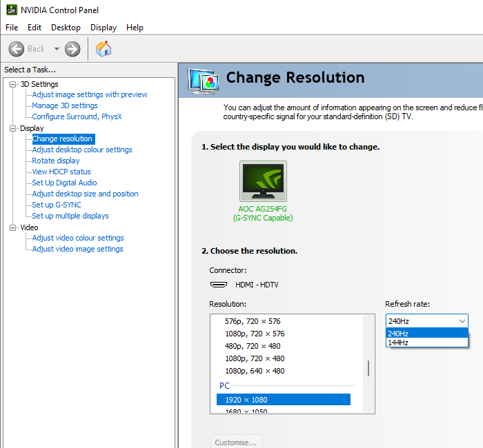Click the 3D Settings category label
483x448 pixels.
pyautogui.click(x=39, y=84)
